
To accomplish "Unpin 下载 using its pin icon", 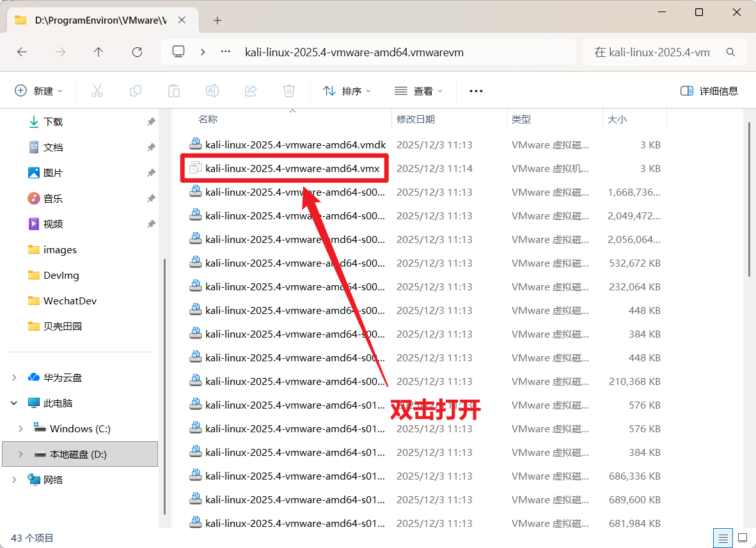I will click(x=151, y=122).
